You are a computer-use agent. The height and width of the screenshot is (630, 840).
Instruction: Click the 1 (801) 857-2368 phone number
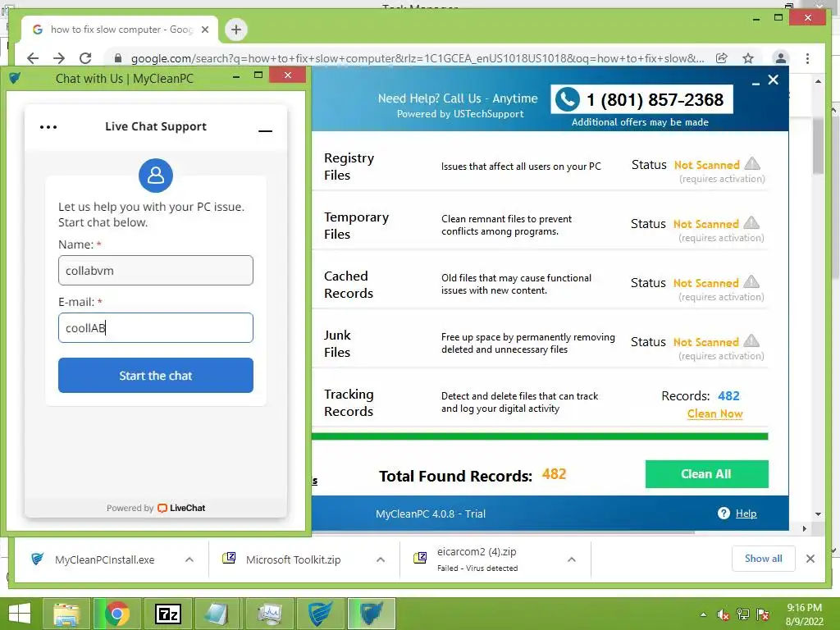click(x=655, y=99)
